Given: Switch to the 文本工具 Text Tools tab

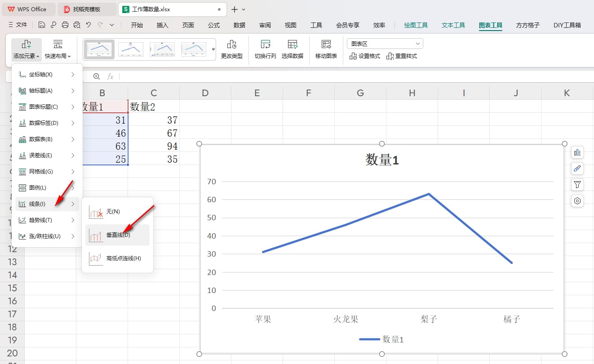Looking at the screenshot, I should (x=453, y=25).
